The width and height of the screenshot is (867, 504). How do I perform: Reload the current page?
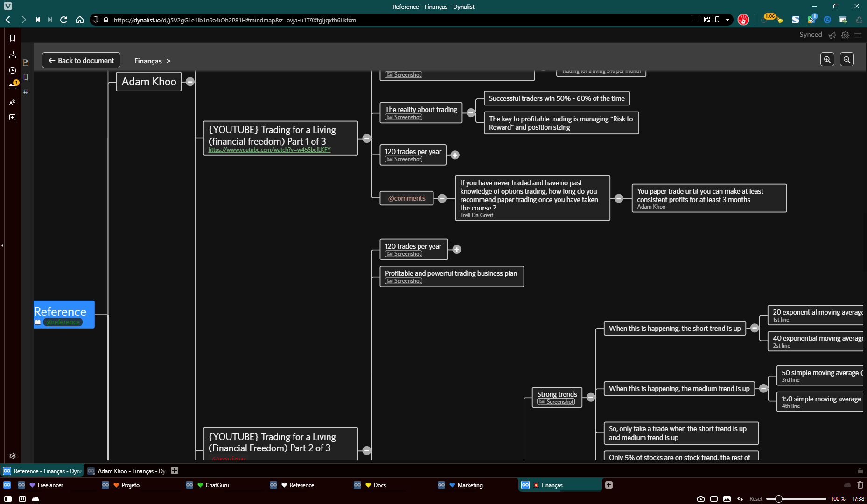pos(64,20)
